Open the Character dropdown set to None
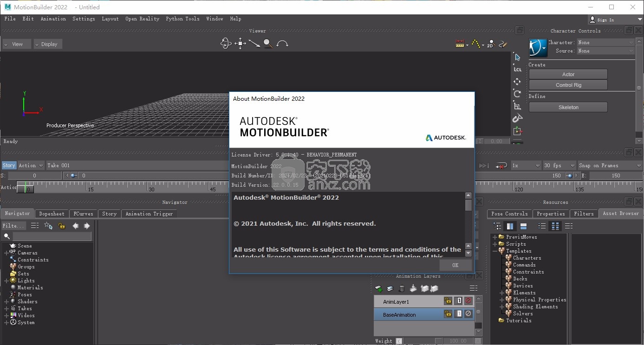The image size is (644, 345). (605, 42)
